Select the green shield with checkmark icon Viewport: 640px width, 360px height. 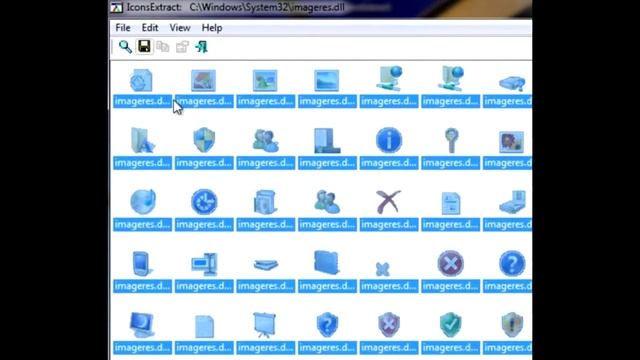[450, 325]
